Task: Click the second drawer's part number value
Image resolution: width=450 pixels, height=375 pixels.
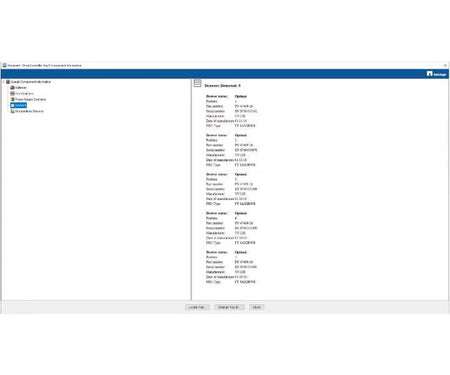Action: point(244,145)
